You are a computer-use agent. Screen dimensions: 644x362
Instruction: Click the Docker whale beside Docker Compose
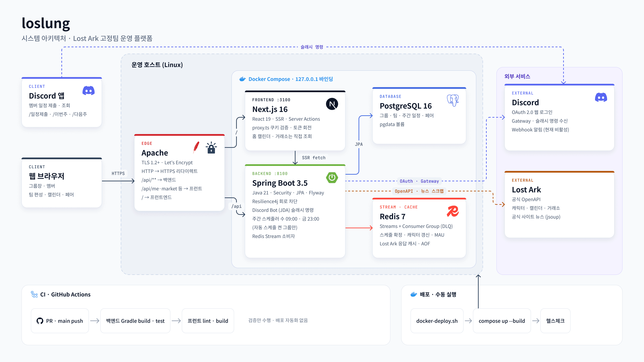pyautogui.click(x=243, y=79)
